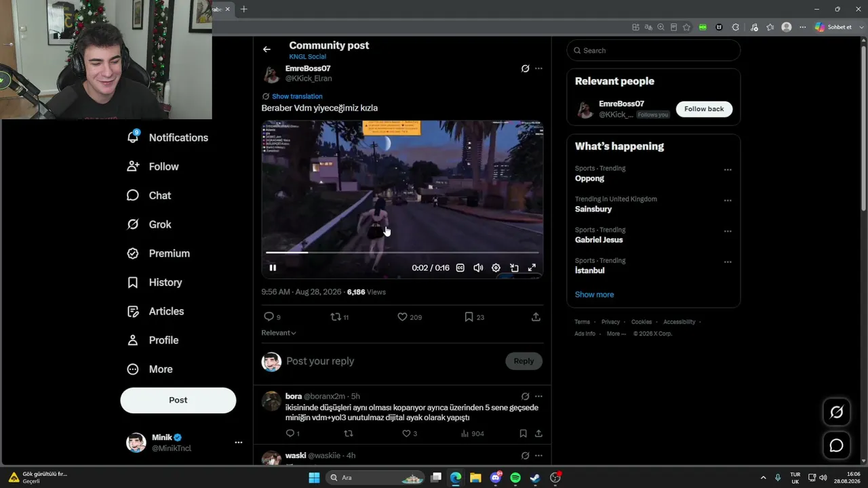
Task: Click the Search box on X
Action: coord(654,50)
